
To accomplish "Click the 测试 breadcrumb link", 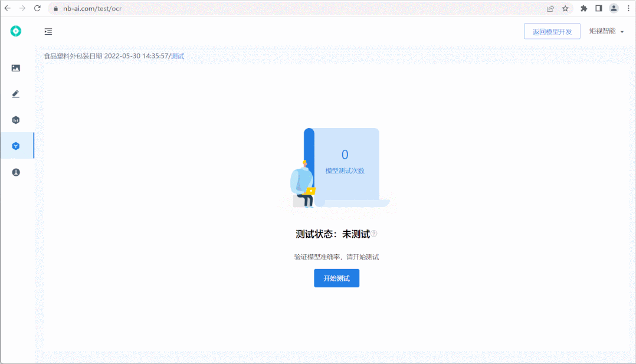I will [x=178, y=56].
